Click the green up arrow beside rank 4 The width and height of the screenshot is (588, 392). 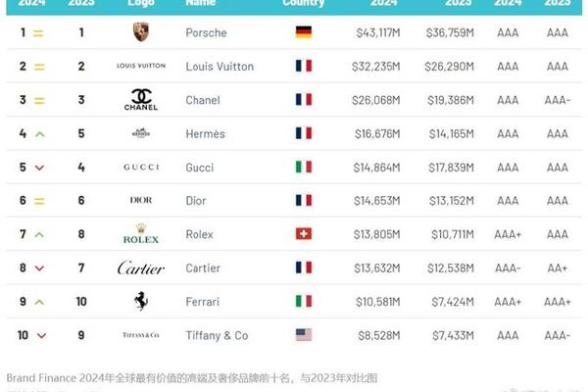click(x=40, y=134)
